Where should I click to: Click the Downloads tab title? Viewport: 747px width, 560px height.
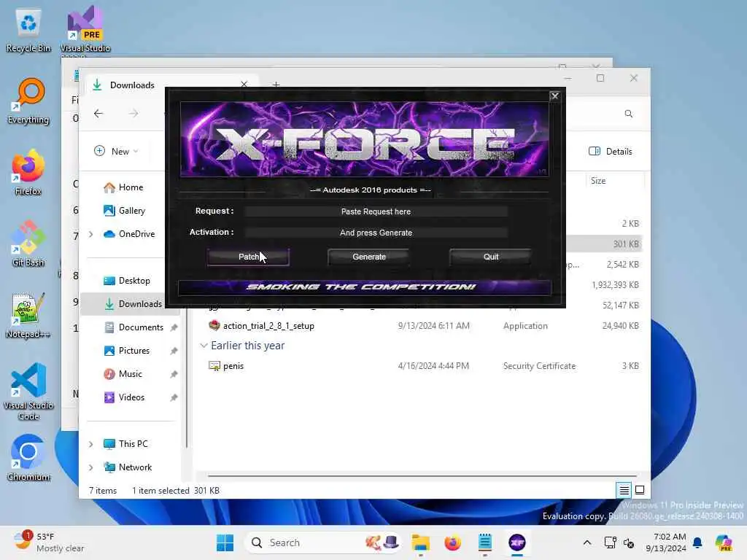(x=132, y=85)
